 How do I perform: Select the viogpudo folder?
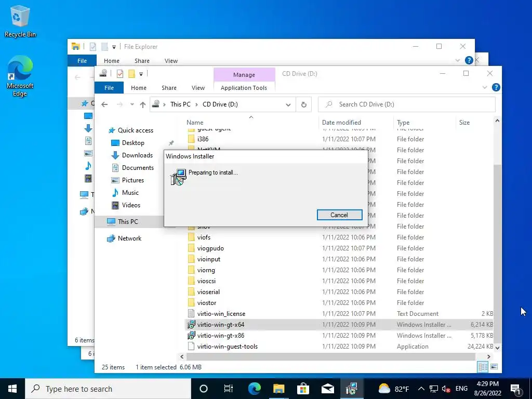click(x=210, y=248)
